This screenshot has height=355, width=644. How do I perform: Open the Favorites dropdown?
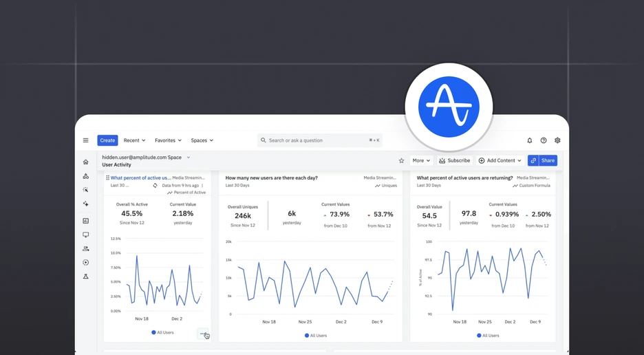168,140
